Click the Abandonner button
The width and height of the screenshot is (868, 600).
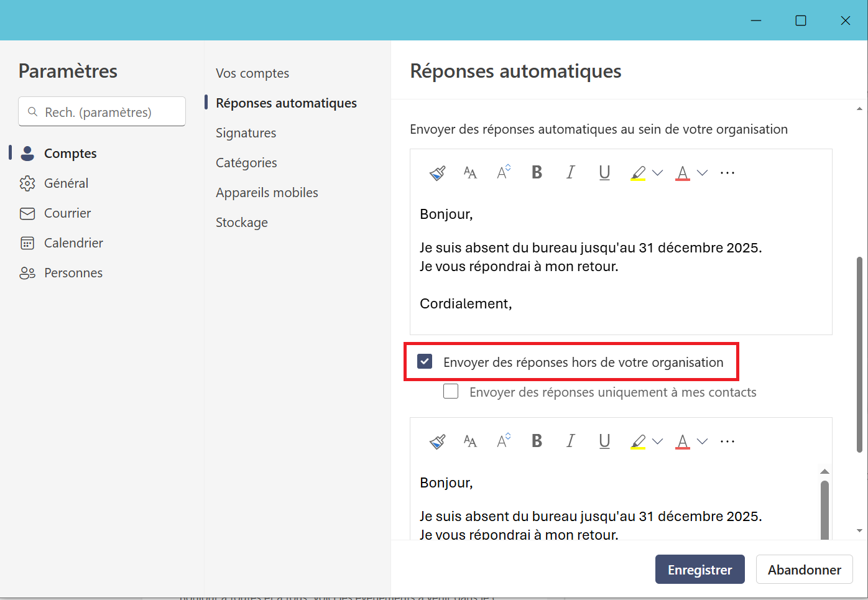point(805,570)
